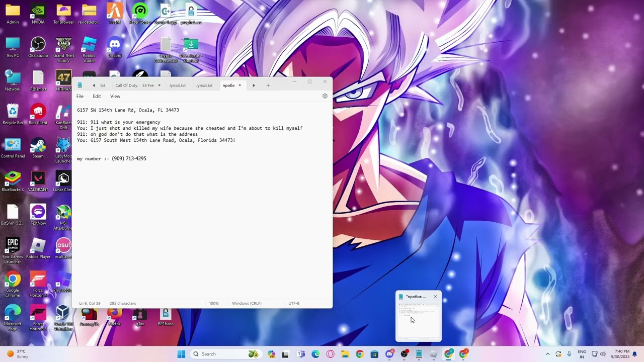Screen dimensions: 644x362
Task: Open the volume tray icon
Action: pos(603,354)
